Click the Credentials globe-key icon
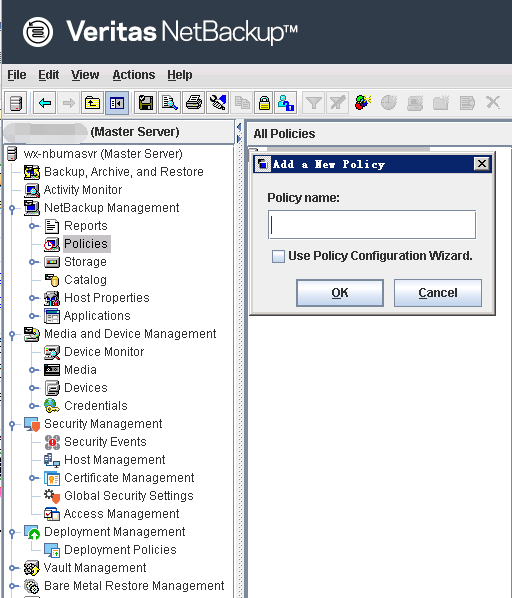512x598 pixels. [x=52, y=406]
